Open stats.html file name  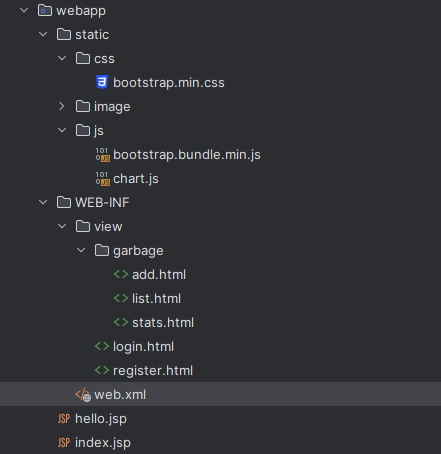163,323
